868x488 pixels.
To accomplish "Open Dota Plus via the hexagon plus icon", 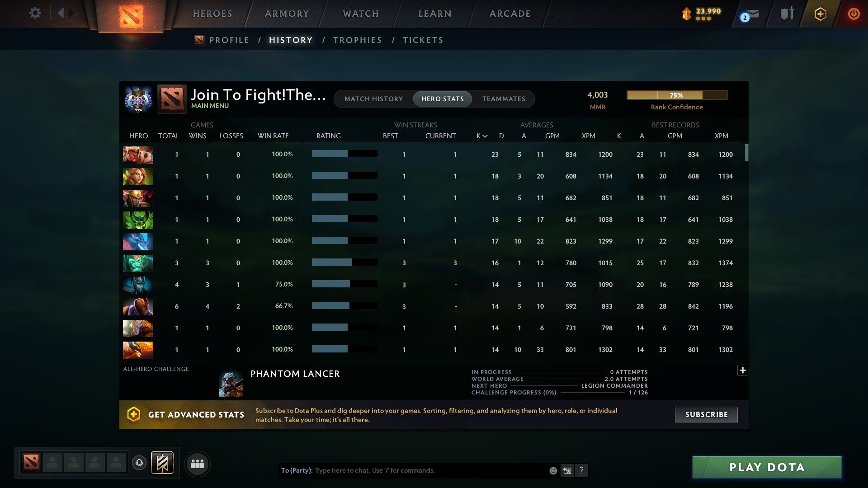I will click(820, 14).
